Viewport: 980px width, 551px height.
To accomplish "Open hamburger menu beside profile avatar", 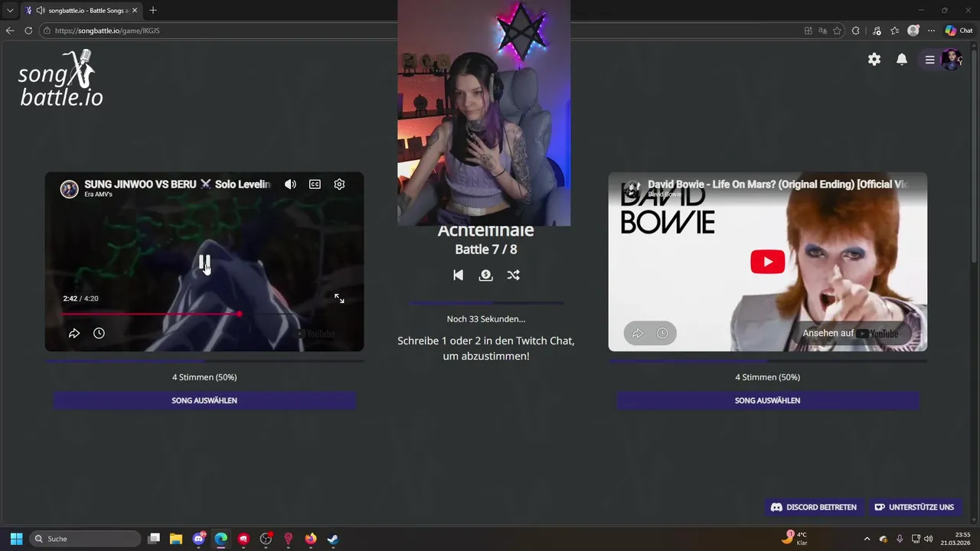I will click(x=929, y=59).
